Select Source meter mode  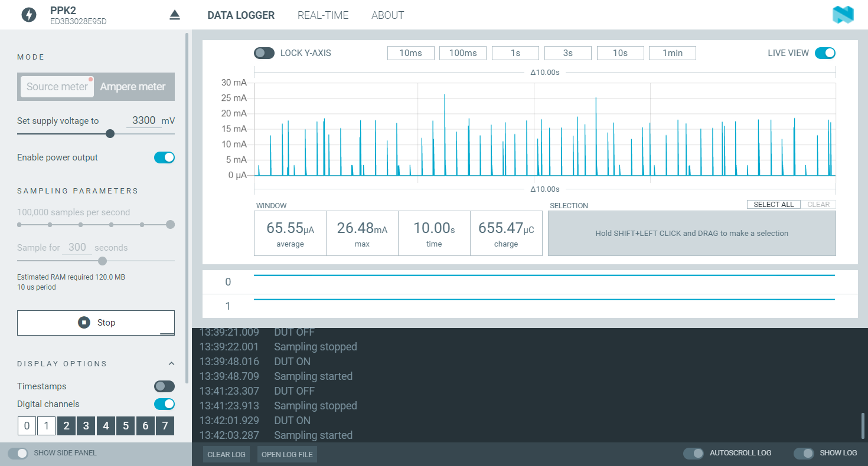(57, 87)
